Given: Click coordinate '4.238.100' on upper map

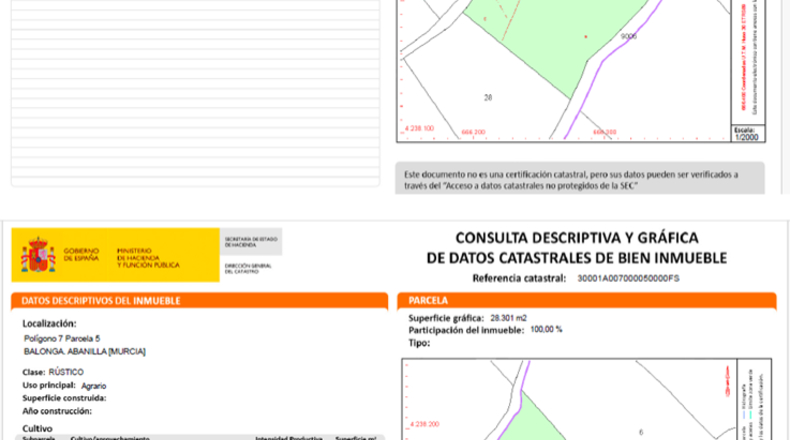Looking at the screenshot, I should coord(419,129).
